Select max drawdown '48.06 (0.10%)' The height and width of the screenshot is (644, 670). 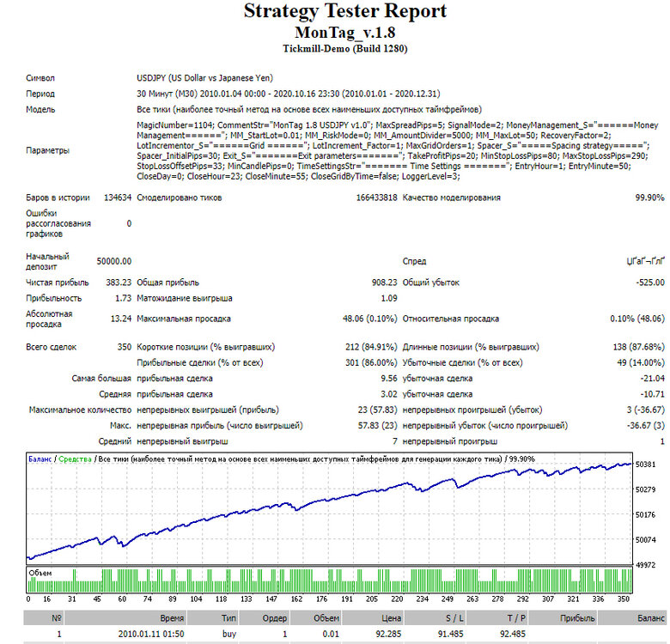point(369,319)
